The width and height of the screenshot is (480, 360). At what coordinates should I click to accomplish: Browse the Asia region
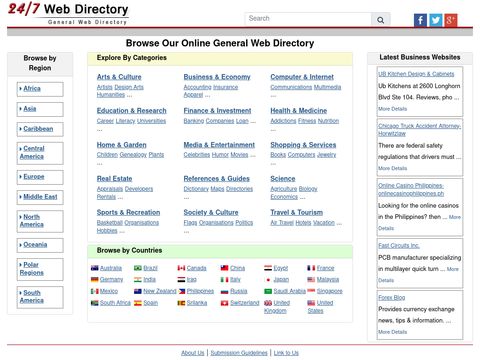click(x=30, y=109)
